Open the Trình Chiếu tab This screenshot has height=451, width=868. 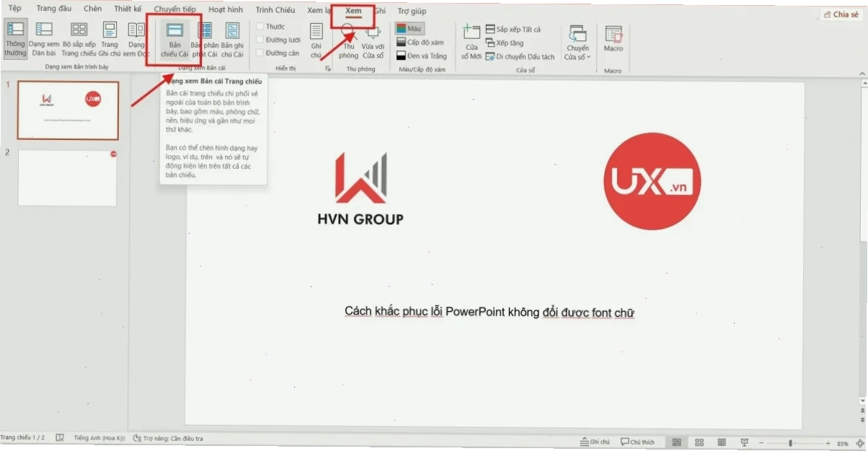pos(275,10)
